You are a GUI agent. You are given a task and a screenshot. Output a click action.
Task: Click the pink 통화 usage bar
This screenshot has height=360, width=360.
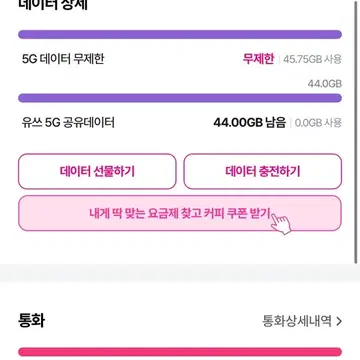point(180,352)
